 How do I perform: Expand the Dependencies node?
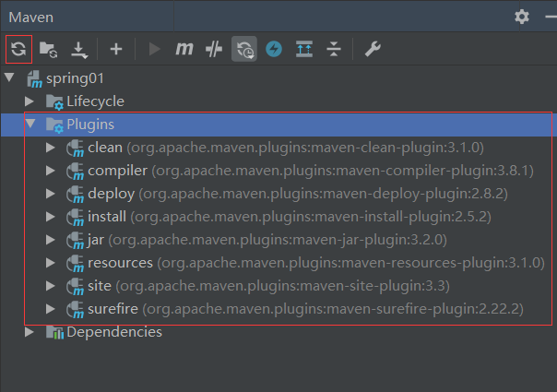[30, 332]
